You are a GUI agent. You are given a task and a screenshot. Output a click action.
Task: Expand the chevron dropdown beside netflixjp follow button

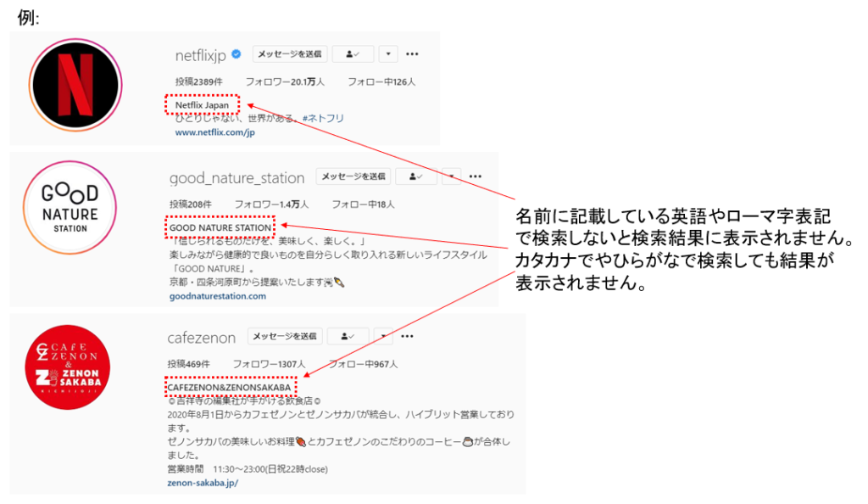click(x=387, y=53)
